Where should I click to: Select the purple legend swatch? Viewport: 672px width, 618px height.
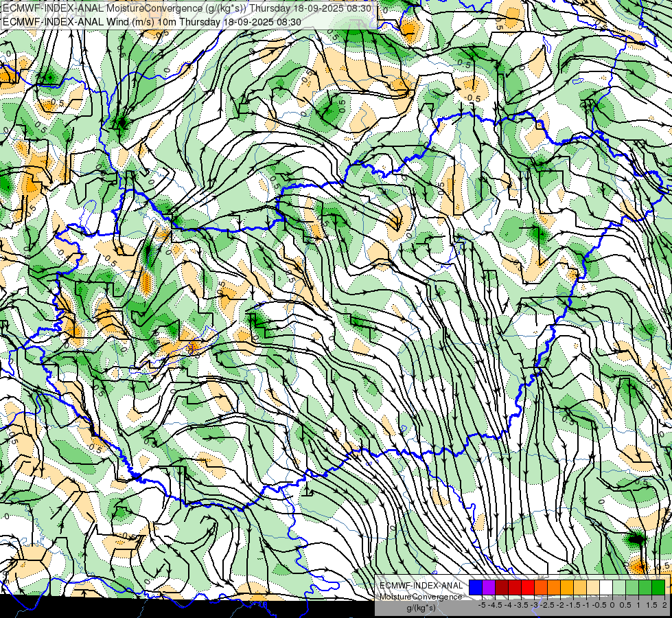[x=488, y=588]
